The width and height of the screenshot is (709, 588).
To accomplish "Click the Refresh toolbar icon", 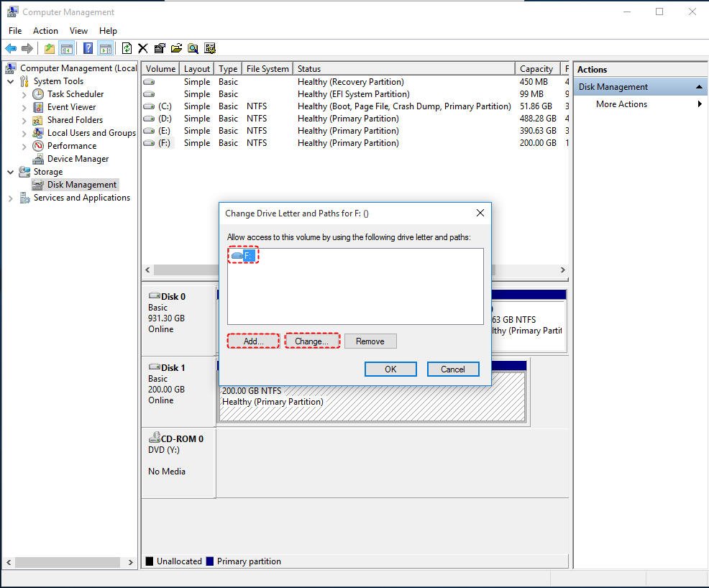I will [127, 48].
